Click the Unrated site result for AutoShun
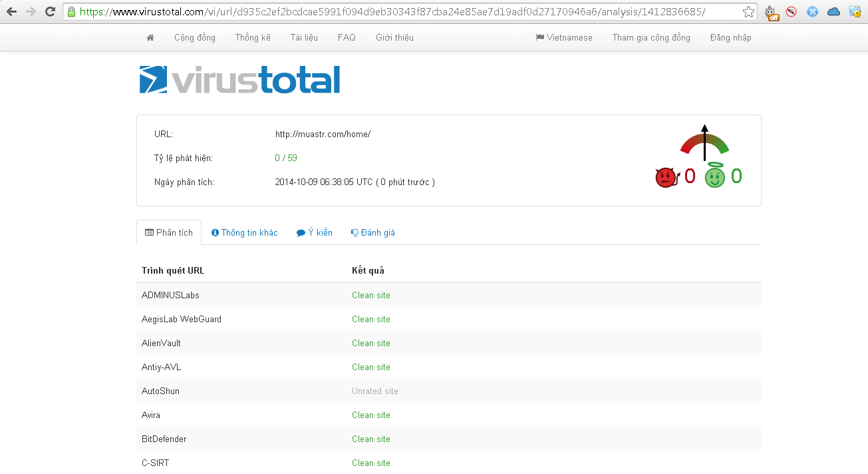 pyautogui.click(x=375, y=391)
